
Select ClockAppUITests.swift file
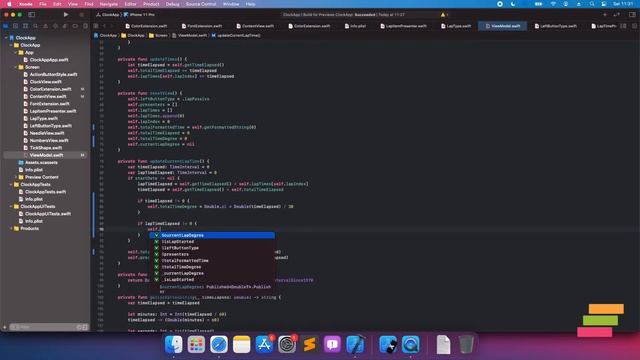pos(47,214)
